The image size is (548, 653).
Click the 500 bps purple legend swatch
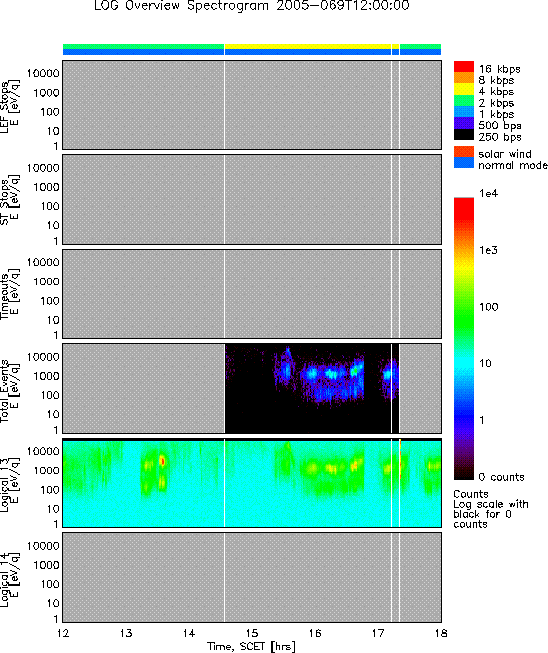[464, 123]
